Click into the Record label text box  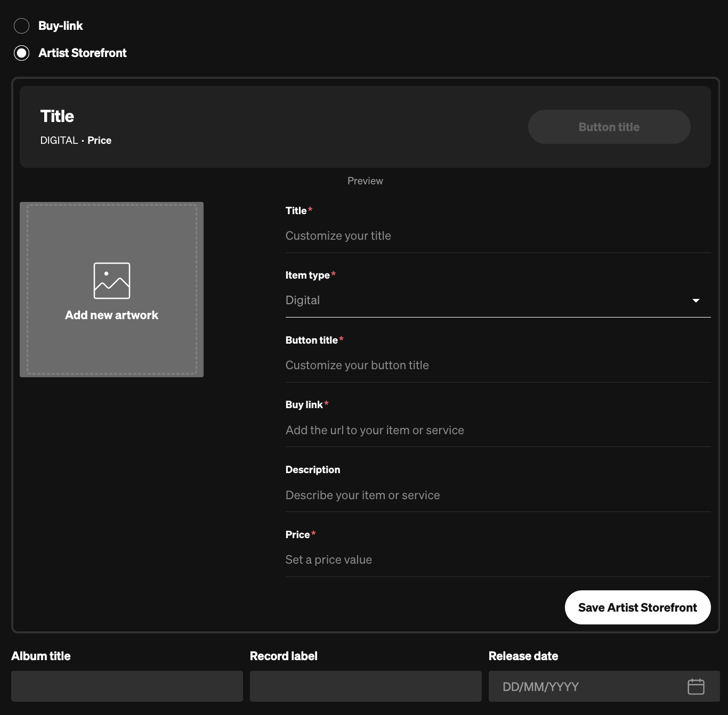tap(366, 686)
